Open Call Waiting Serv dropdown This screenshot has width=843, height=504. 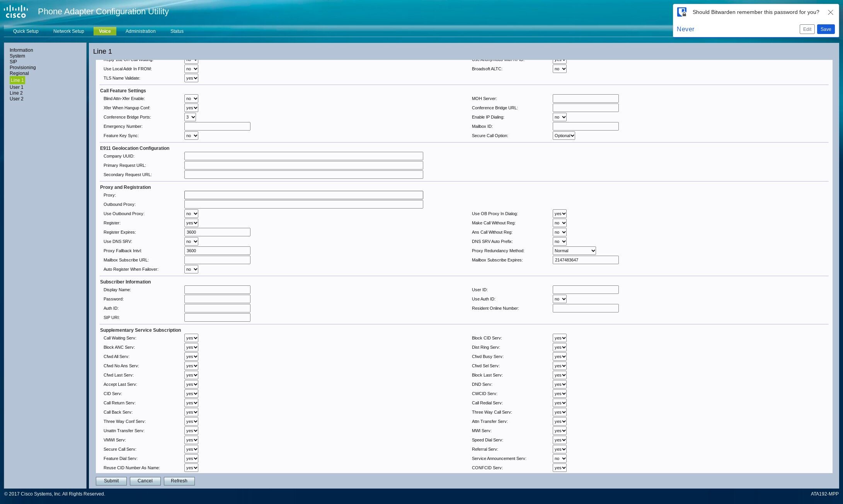pos(191,338)
